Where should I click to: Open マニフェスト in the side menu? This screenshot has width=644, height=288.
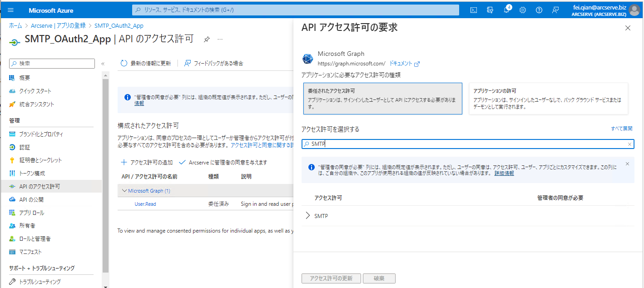(x=30, y=252)
